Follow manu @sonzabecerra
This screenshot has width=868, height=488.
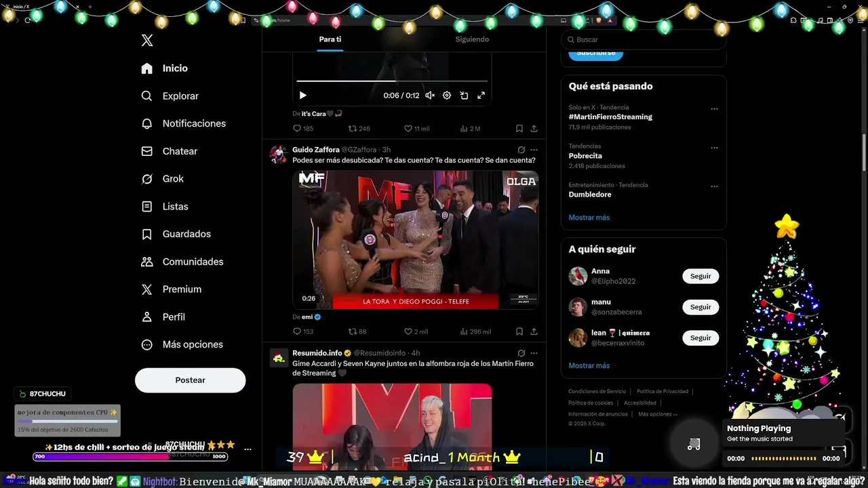click(701, 307)
